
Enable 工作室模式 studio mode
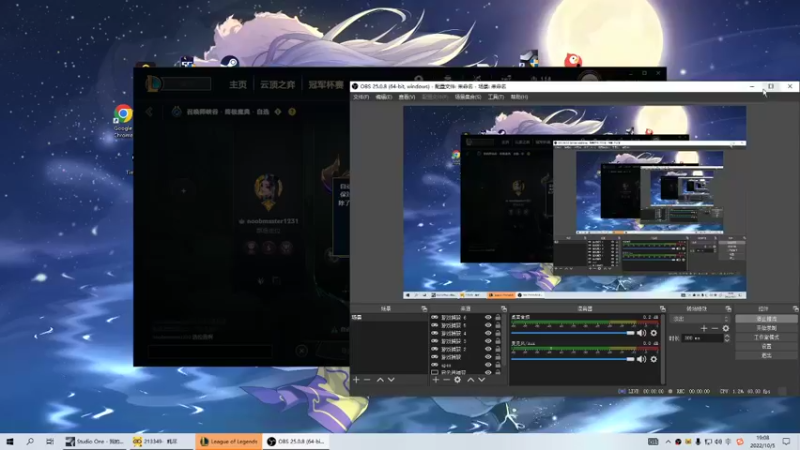pyautogui.click(x=766, y=337)
